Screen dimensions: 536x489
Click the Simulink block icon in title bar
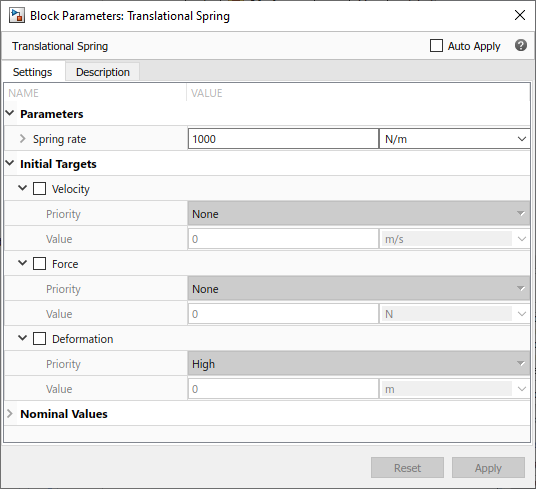pyautogui.click(x=17, y=16)
